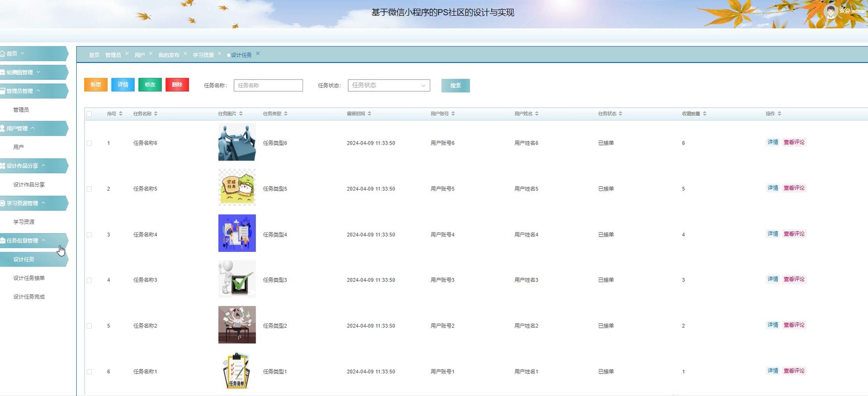Click the green 修改 button

(150, 85)
